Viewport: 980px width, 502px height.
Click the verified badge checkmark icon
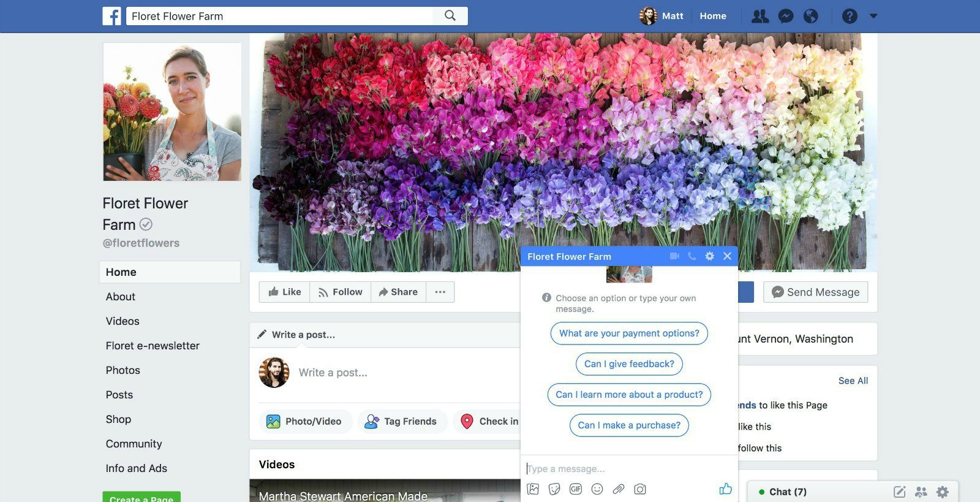coord(146,224)
